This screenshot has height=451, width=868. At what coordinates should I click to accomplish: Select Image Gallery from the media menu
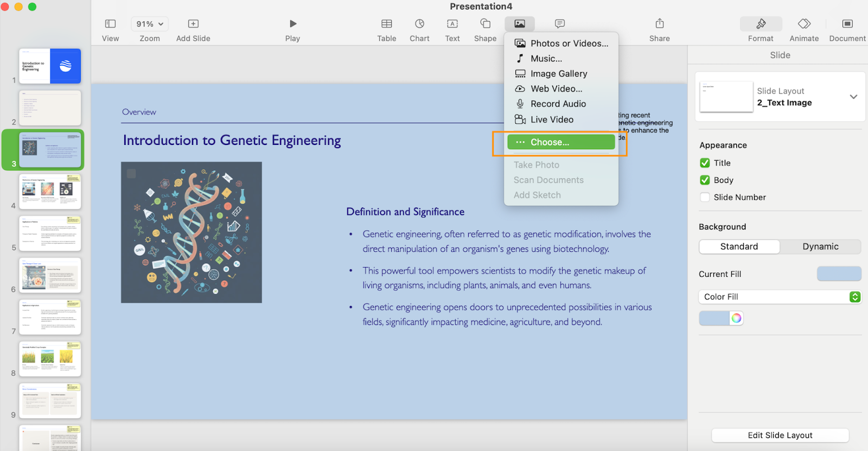tap(558, 74)
